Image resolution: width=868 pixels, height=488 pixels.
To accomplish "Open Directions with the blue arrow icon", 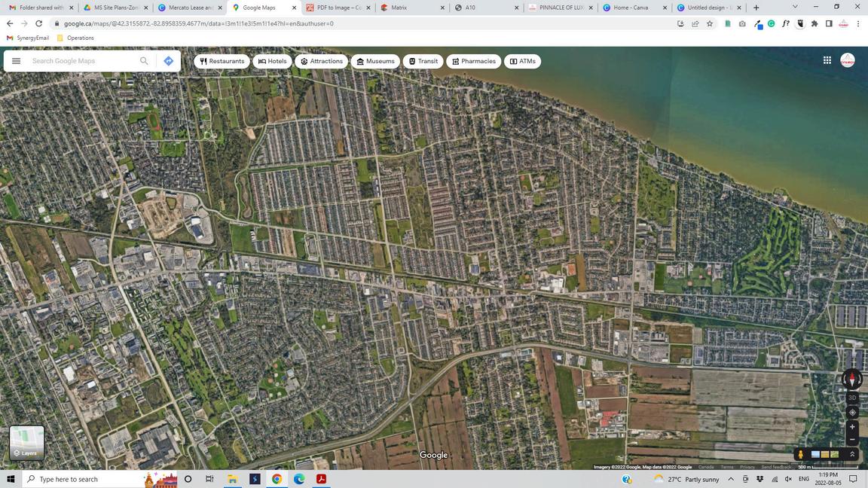I will [168, 61].
